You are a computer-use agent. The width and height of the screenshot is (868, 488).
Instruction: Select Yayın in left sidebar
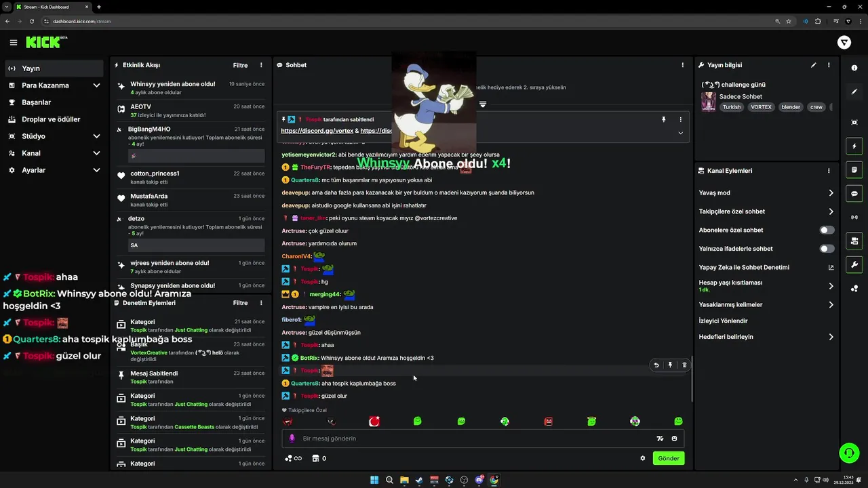(55, 68)
